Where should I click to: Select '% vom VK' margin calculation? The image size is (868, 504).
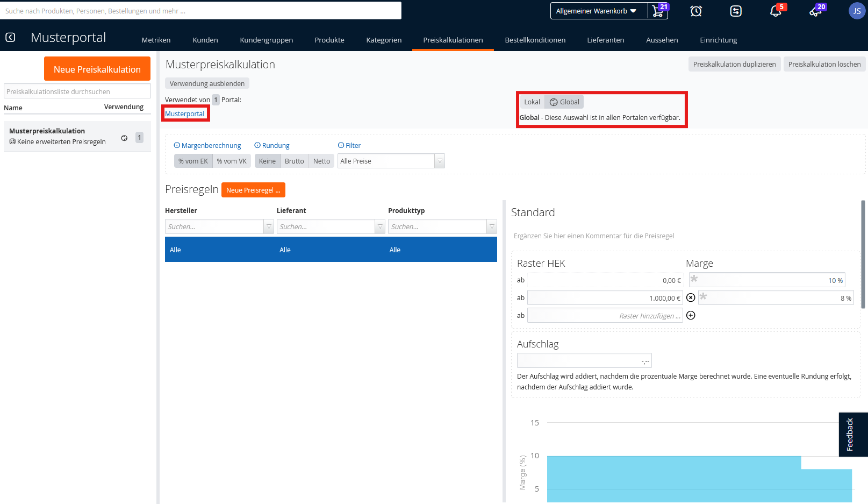[232, 161]
